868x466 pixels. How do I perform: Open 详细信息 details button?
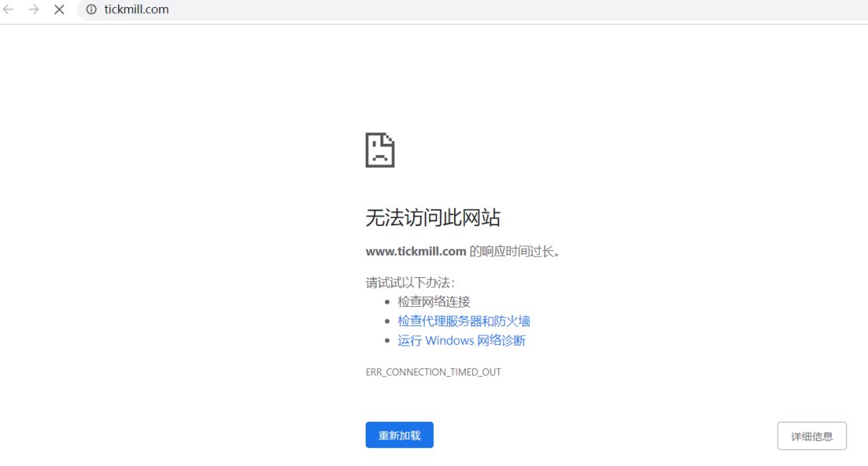coord(811,436)
